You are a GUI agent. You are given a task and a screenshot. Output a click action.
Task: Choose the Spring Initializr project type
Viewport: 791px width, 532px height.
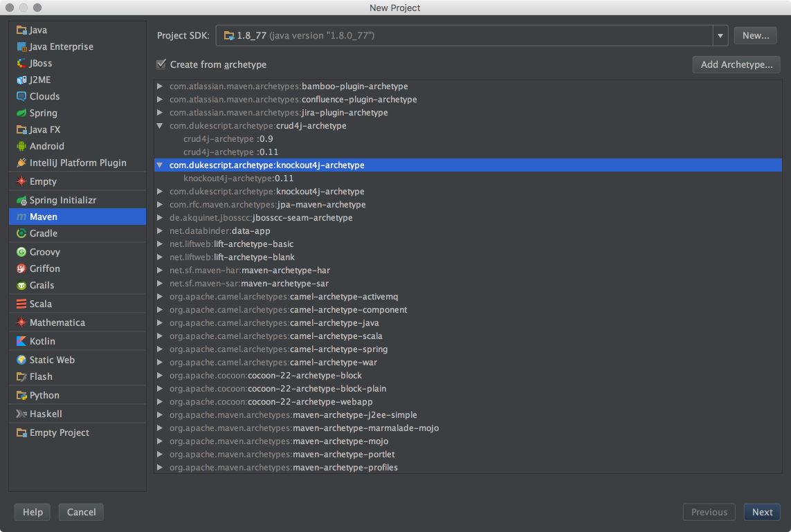pyautogui.click(x=62, y=201)
